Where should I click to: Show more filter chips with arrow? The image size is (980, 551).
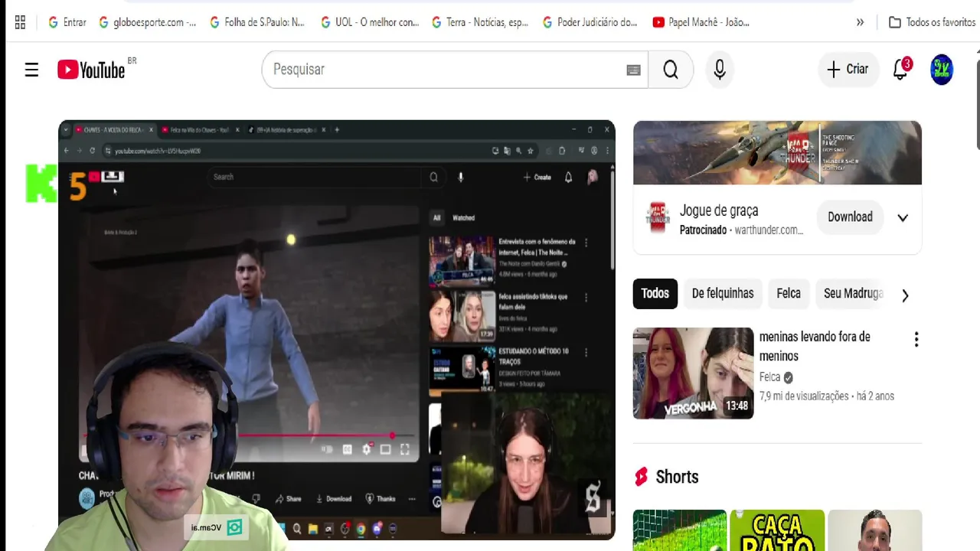pyautogui.click(x=905, y=295)
